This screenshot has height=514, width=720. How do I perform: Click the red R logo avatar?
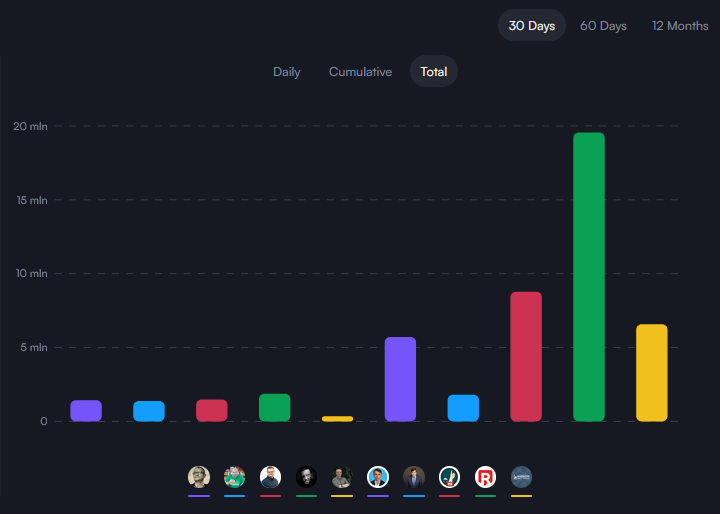(x=485, y=477)
